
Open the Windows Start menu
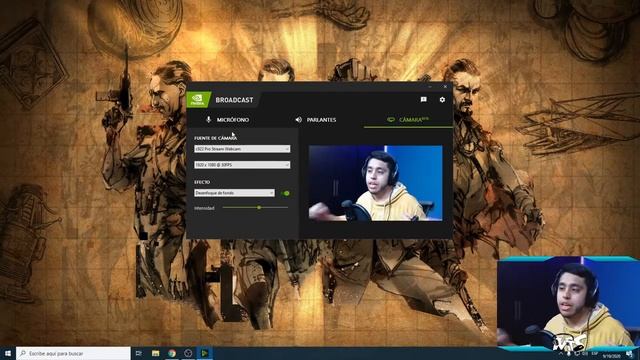[8, 353]
